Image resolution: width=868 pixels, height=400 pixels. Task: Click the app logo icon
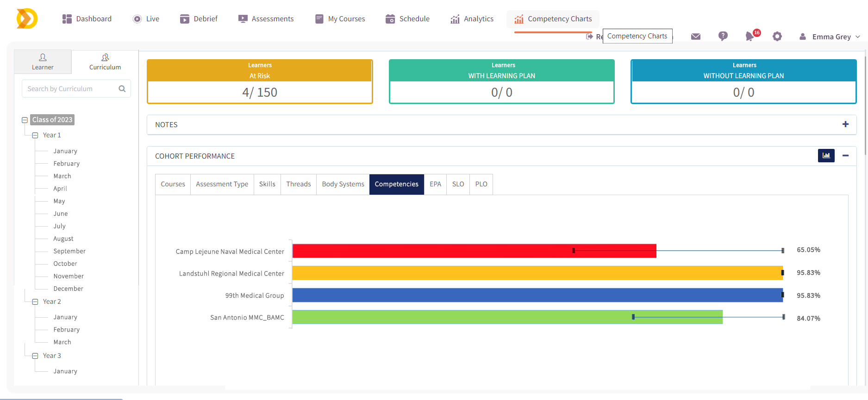(x=27, y=19)
